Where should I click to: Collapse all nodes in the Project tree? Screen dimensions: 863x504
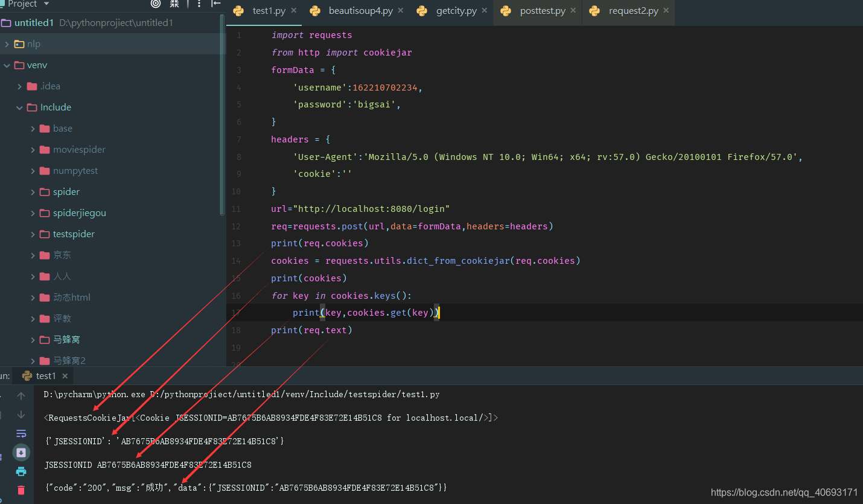(173, 4)
